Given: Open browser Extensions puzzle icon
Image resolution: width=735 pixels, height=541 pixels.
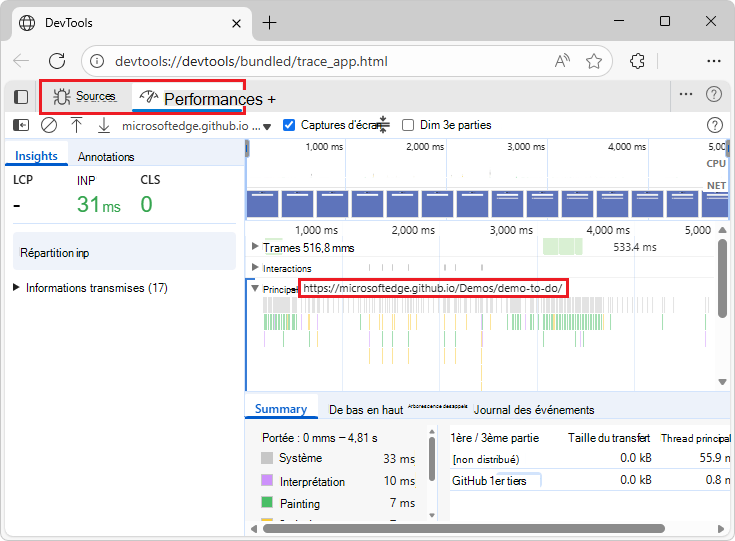Looking at the screenshot, I should 637,61.
